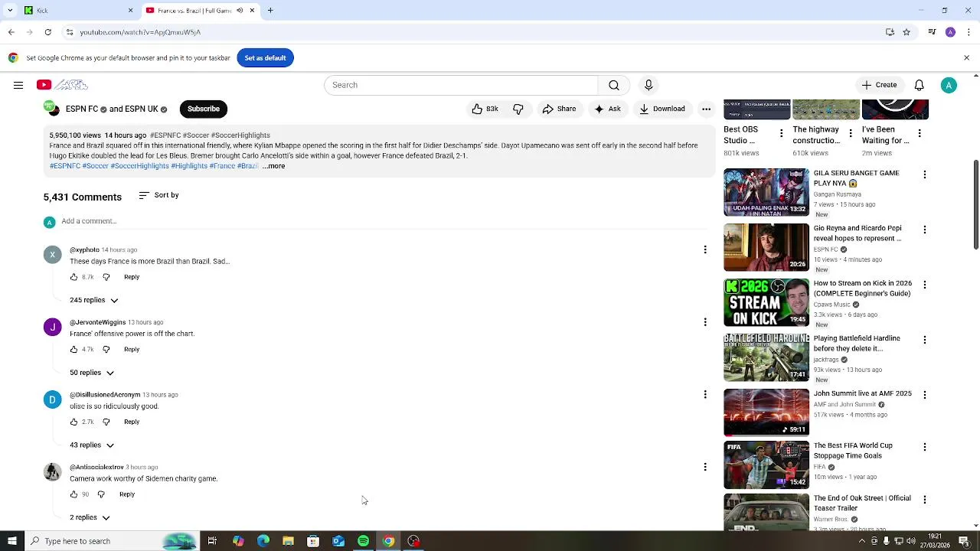Open Gio Reyna and Ricardo Pepi video thumbnail
The height and width of the screenshot is (551, 980).
click(766, 248)
